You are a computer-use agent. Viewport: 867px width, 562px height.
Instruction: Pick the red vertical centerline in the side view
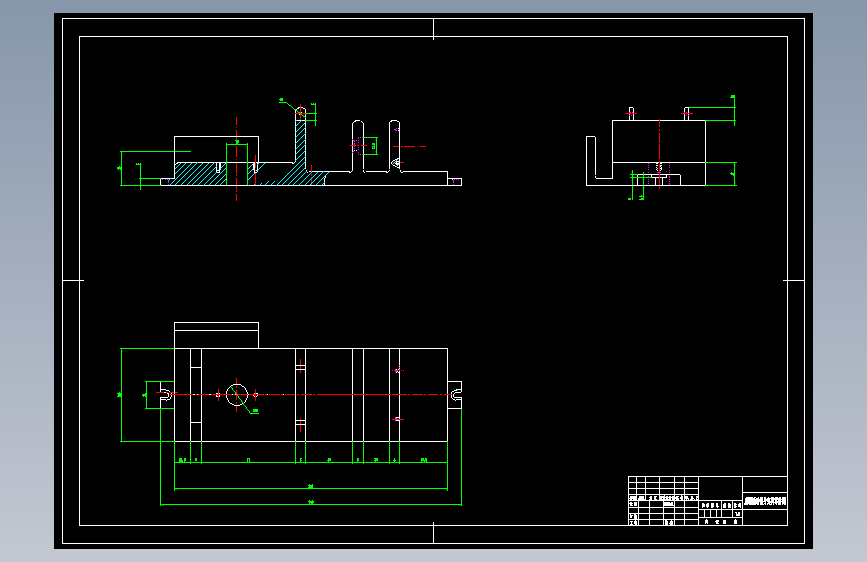click(x=659, y=154)
